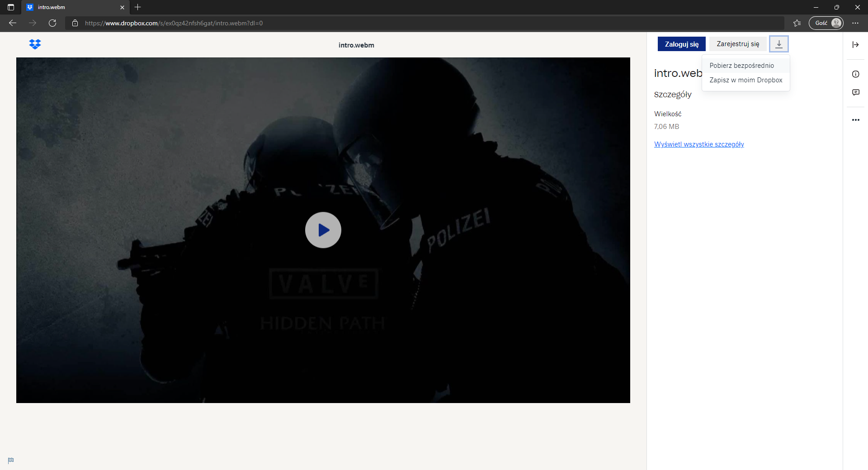868x470 pixels.
Task: Click the 'Wielkość' label
Action: (x=668, y=114)
